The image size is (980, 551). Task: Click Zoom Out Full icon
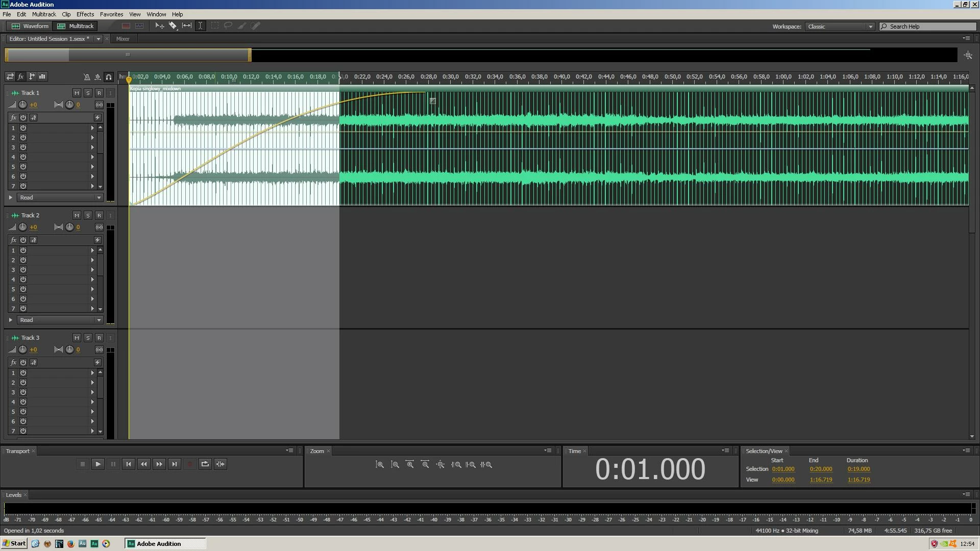click(440, 465)
